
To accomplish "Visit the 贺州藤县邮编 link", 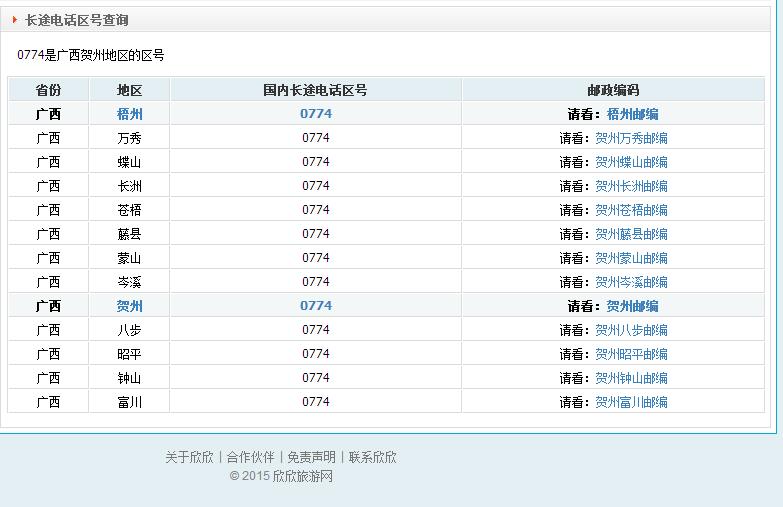I will [x=631, y=234].
